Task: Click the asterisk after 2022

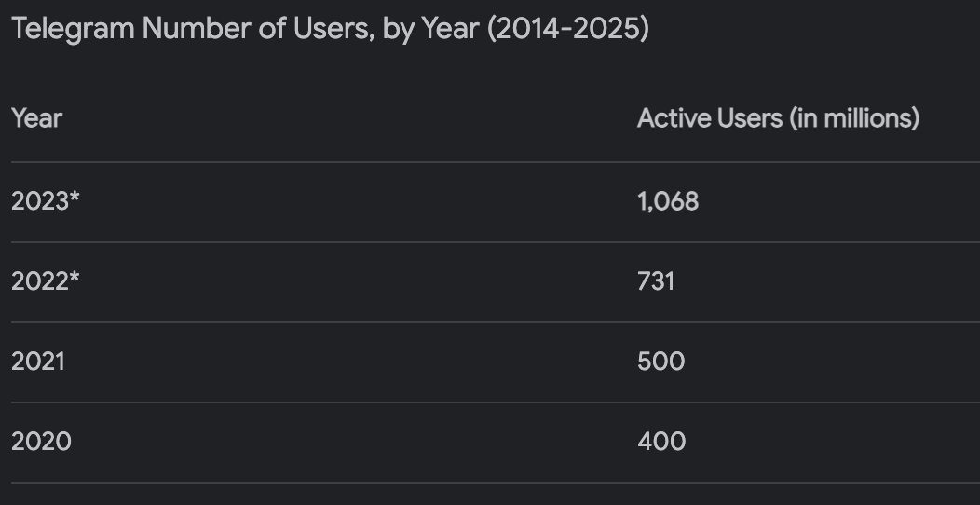Action: coord(75,277)
